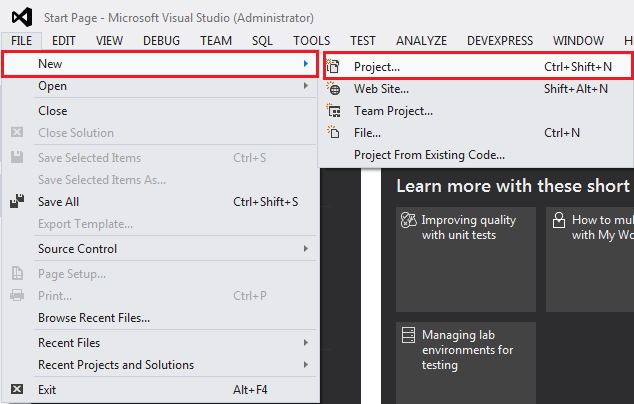
Task: Open the DEBUG menu
Action: click(161, 41)
